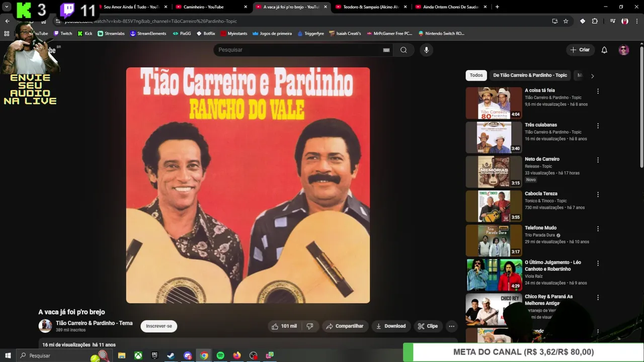Switch to the Ainda Ontem Chorei De Saudade tab

(451, 7)
